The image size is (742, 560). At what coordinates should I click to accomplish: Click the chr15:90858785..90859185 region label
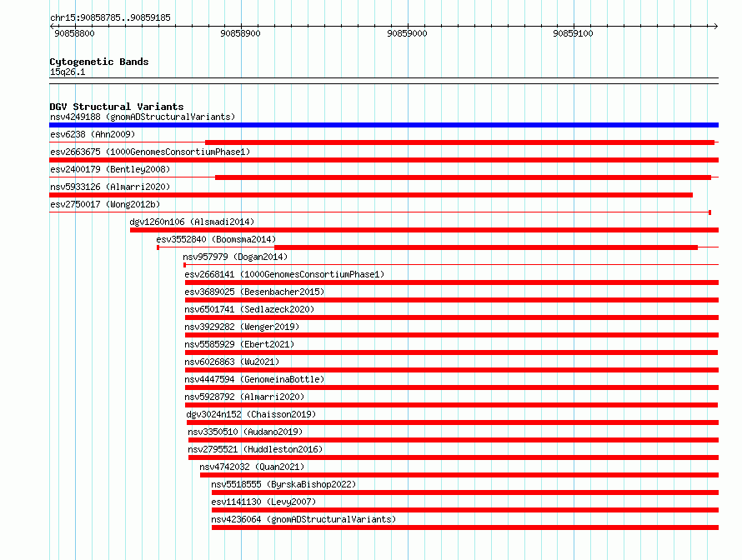pyautogui.click(x=110, y=17)
